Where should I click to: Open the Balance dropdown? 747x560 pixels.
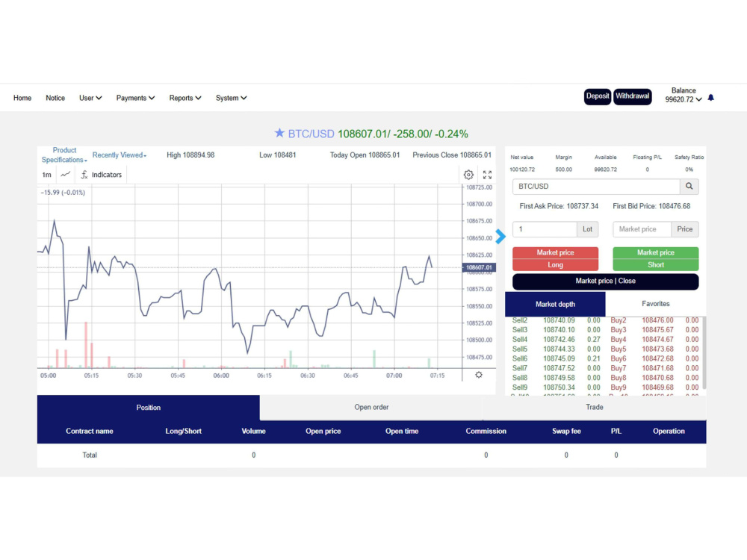click(x=684, y=96)
